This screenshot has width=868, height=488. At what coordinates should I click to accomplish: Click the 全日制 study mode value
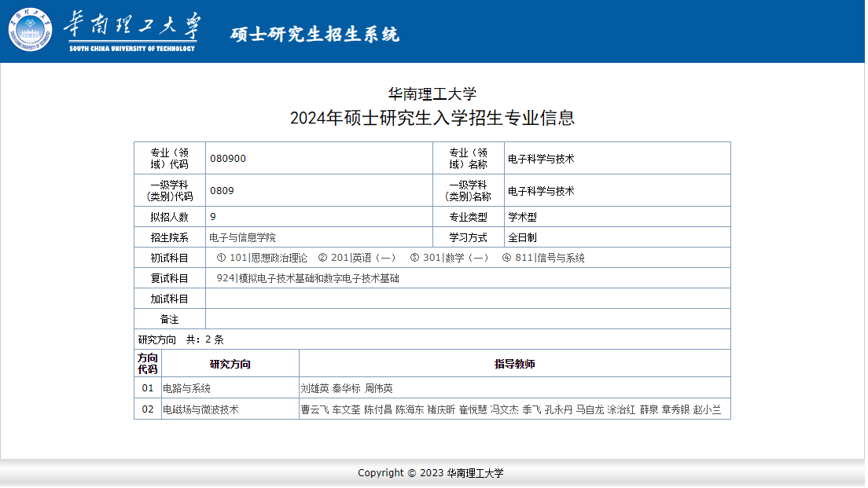(x=523, y=238)
